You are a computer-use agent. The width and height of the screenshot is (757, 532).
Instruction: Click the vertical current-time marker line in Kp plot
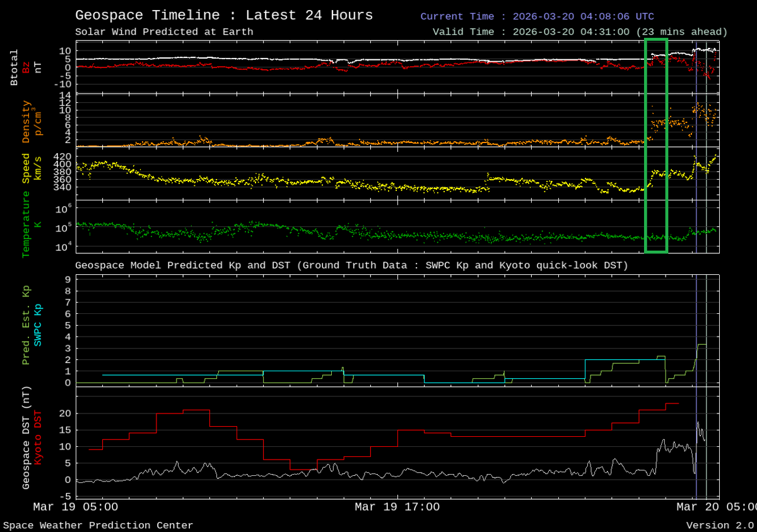point(696,329)
